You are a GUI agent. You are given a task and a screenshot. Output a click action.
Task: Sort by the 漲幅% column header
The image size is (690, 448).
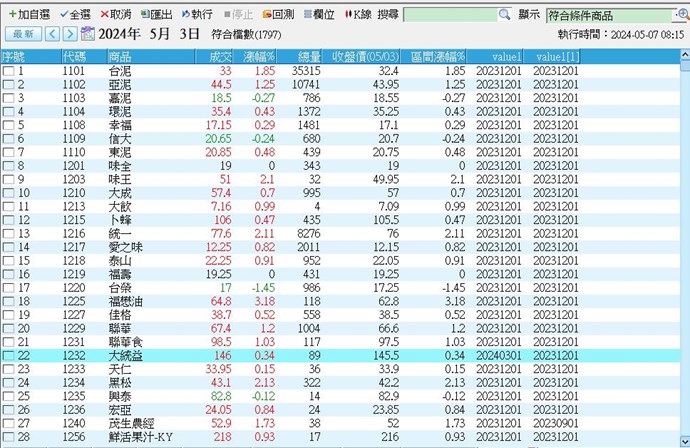click(x=259, y=56)
